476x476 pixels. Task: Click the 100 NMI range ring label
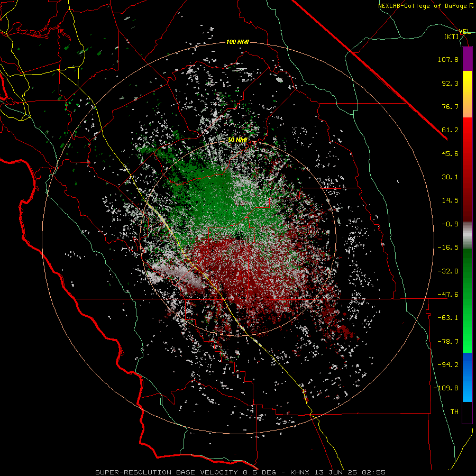(x=237, y=42)
